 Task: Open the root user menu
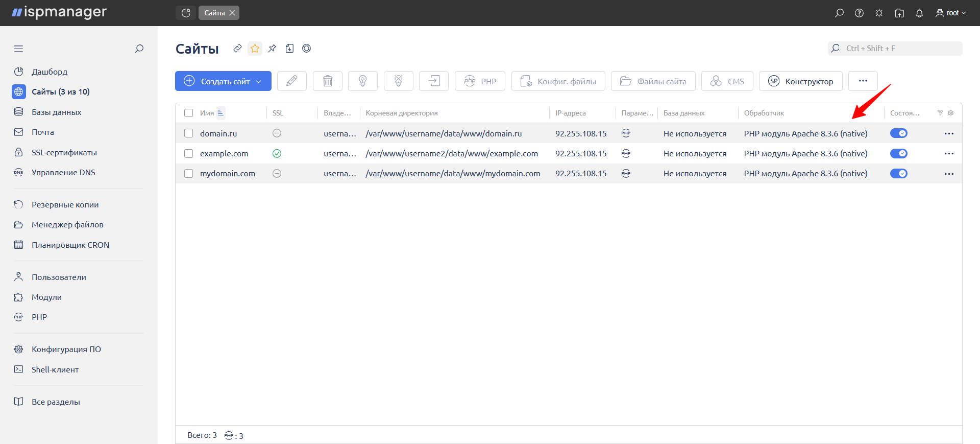950,13
